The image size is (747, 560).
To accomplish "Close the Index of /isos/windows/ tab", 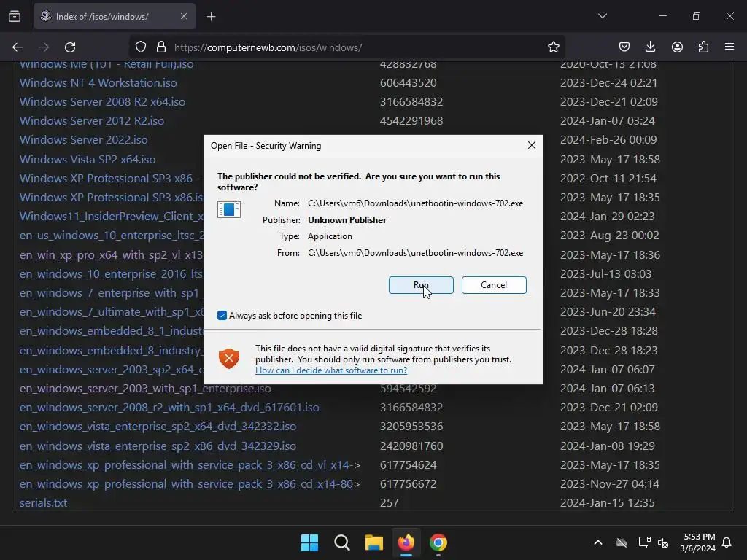I will pos(183,16).
